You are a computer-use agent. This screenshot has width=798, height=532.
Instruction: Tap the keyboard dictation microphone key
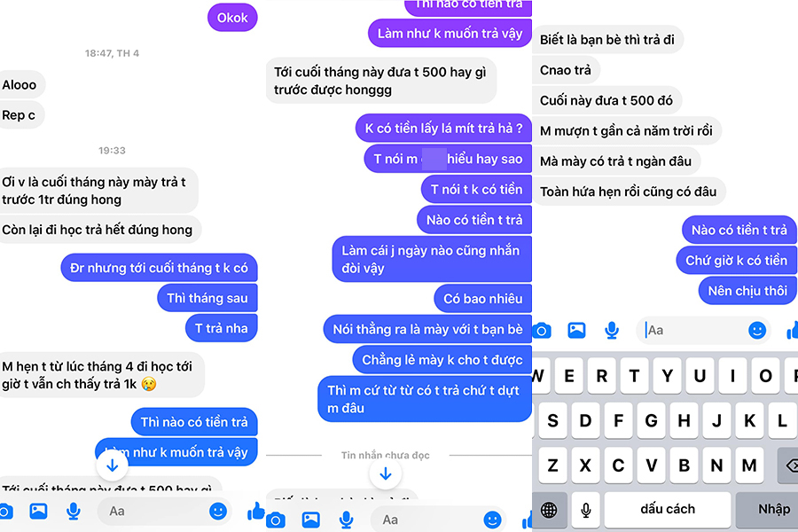586,510
